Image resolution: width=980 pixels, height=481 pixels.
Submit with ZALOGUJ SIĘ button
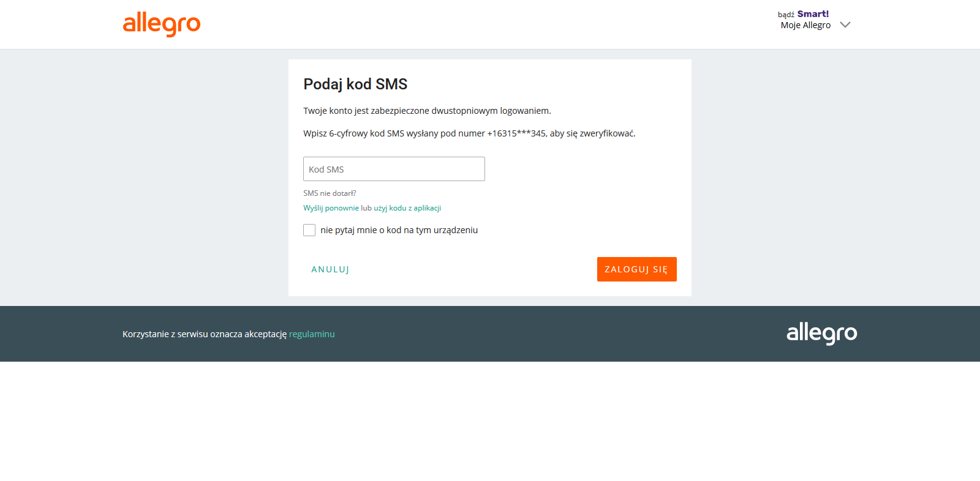click(637, 269)
